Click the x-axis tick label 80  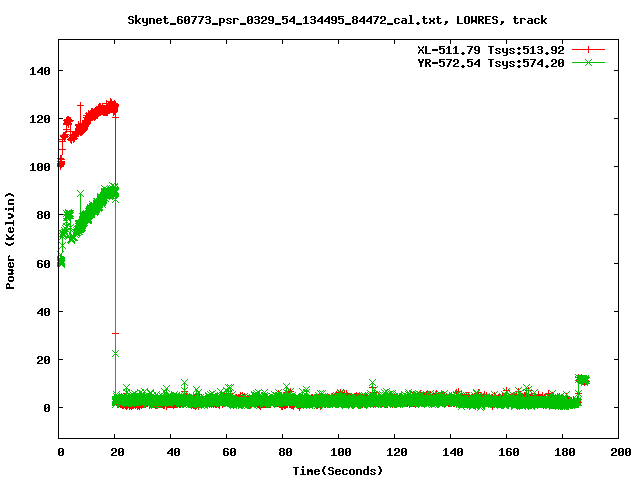pyautogui.click(x=285, y=452)
